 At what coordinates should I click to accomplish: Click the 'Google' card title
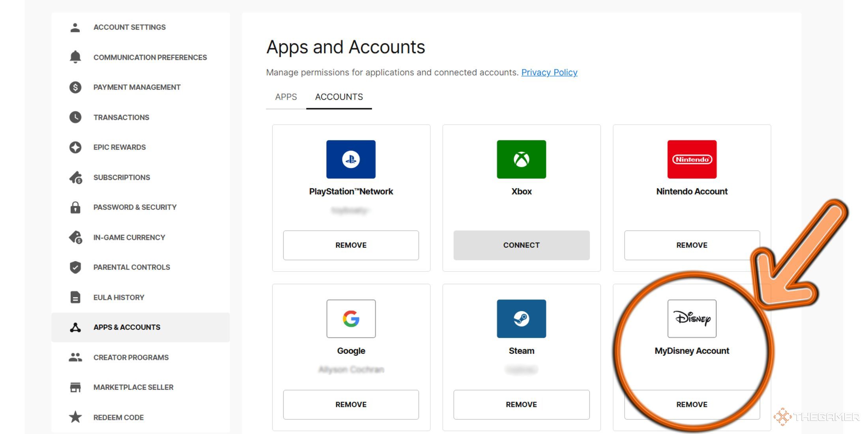(351, 351)
